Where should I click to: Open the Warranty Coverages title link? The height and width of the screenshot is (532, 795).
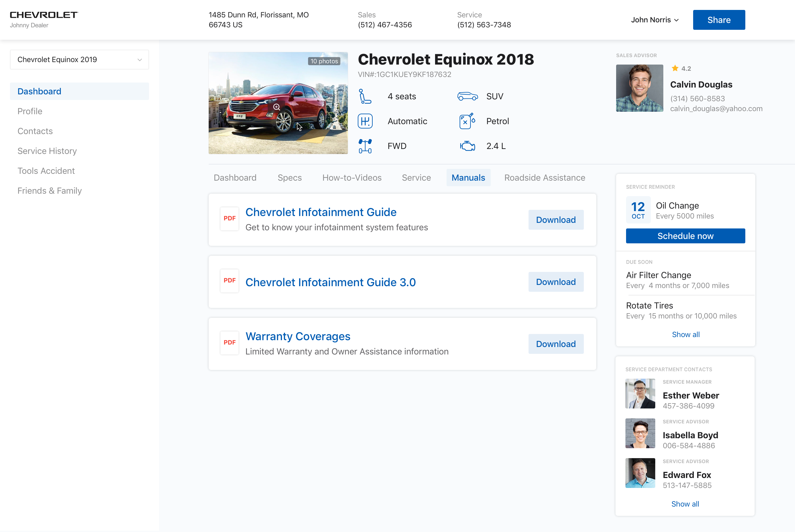coord(298,336)
